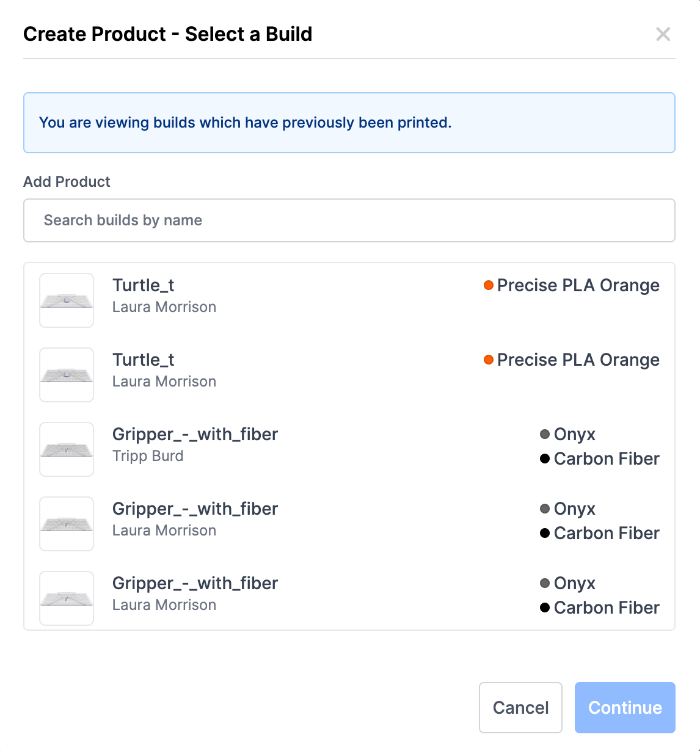Click the gray Onyx dot in Tripp Burd's row
The image size is (700, 751).
tap(545, 434)
